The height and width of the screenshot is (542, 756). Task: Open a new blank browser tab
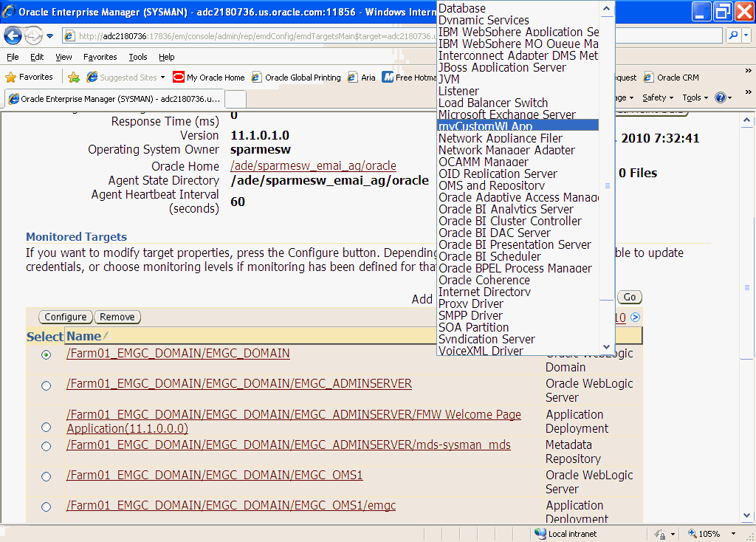point(236,100)
